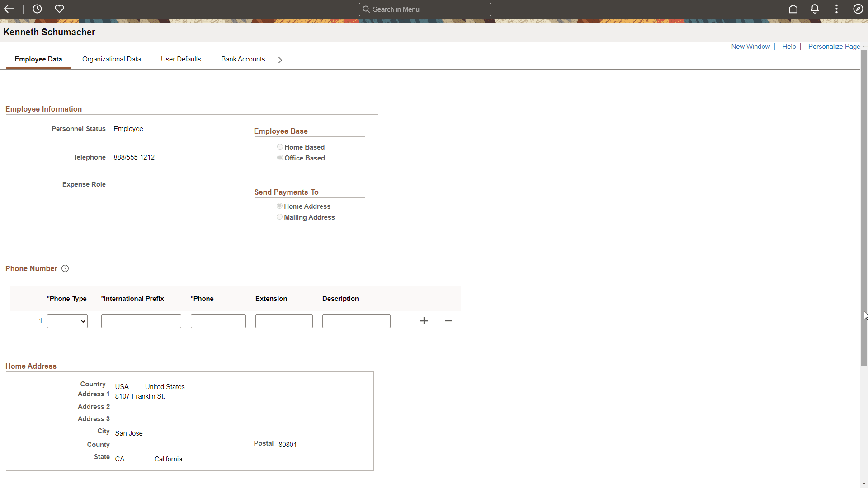The width and height of the screenshot is (868, 488).
Task: Expand hidden tabs with the chevron
Action: tap(280, 59)
